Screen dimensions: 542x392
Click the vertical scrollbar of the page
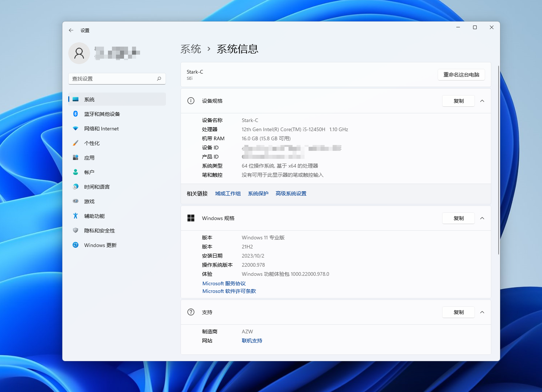tap(498, 160)
